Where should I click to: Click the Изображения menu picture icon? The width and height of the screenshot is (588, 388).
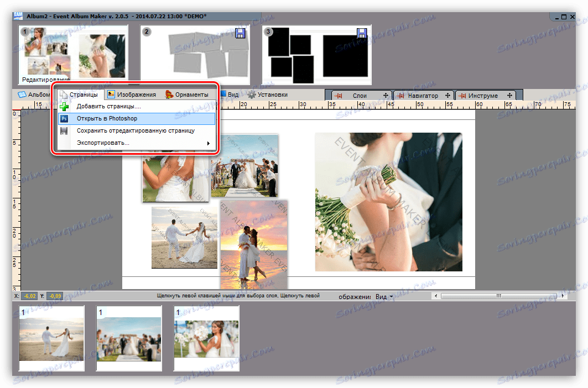[x=111, y=95]
